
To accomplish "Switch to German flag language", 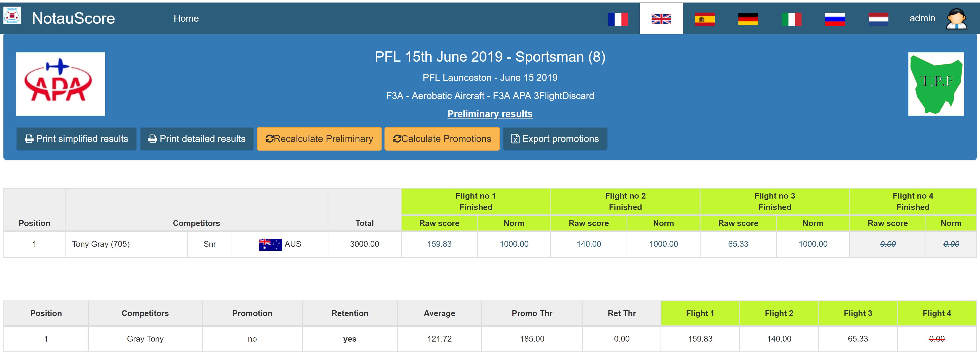I will coord(748,19).
